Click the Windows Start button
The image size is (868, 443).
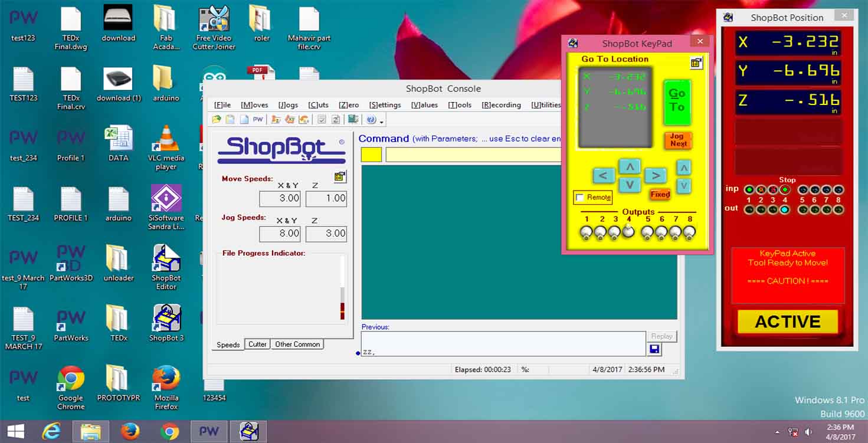pyautogui.click(x=16, y=431)
